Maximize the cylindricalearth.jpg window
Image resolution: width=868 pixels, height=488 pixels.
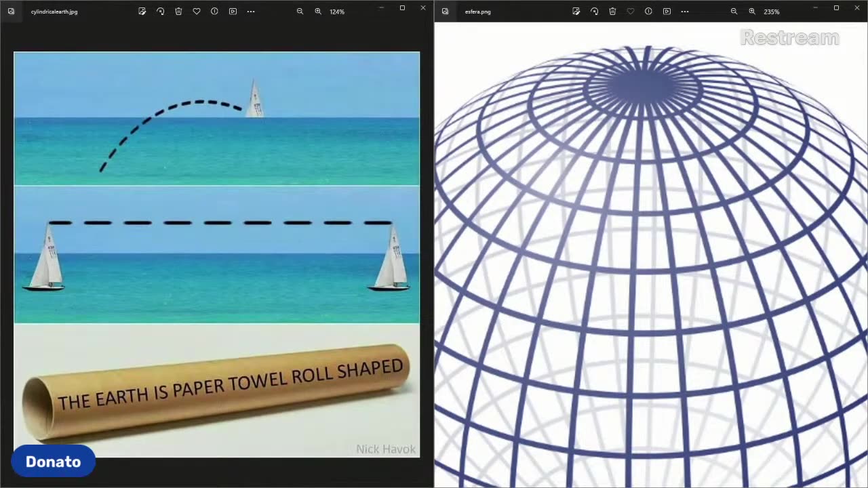point(402,8)
